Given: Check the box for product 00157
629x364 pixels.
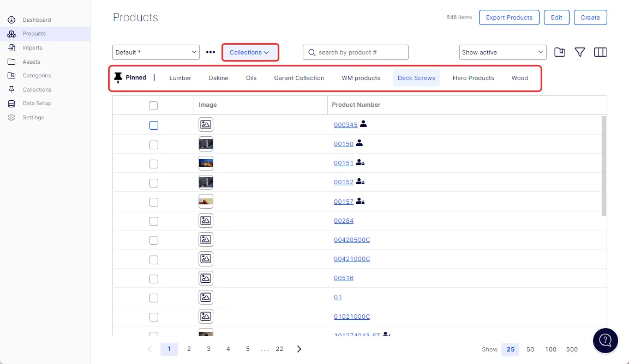Looking at the screenshot, I should [x=154, y=202].
